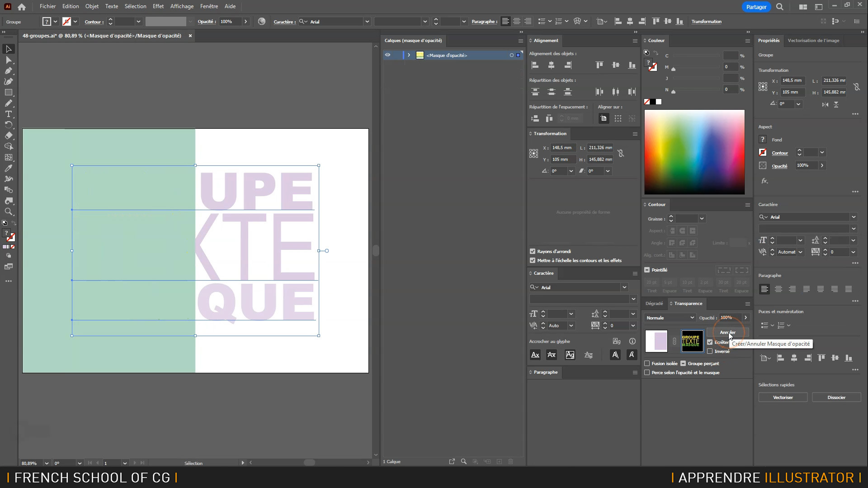868x488 pixels.
Task: Open the Edit Toolbar ellipsis
Action: pyautogui.click(x=9, y=281)
